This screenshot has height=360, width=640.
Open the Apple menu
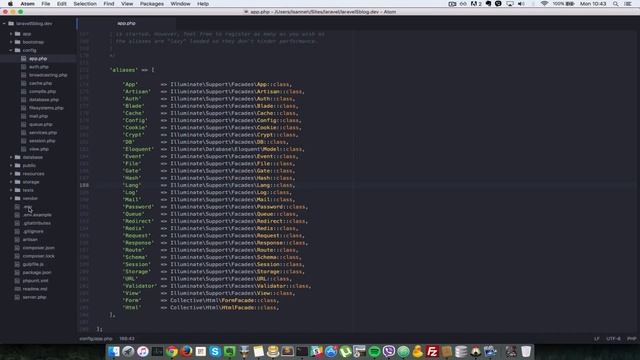coord(10,4)
